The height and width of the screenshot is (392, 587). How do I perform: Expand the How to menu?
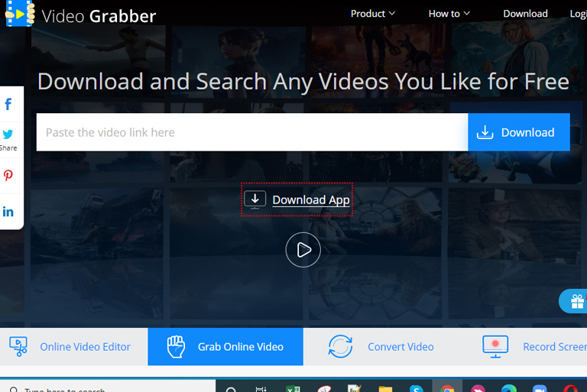[x=449, y=14]
